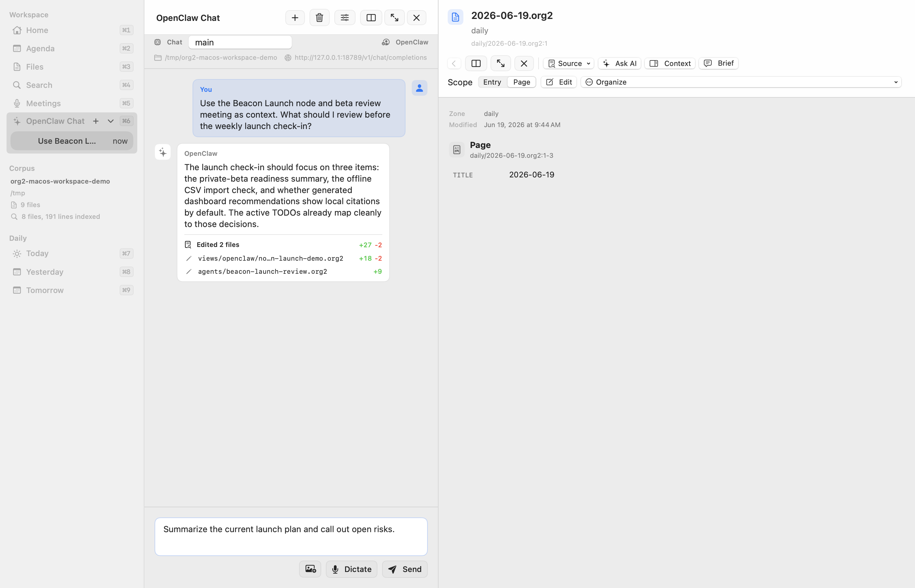Go back with the chevron button
The width and height of the screenshot is (915, 588).
click(454, 63)
